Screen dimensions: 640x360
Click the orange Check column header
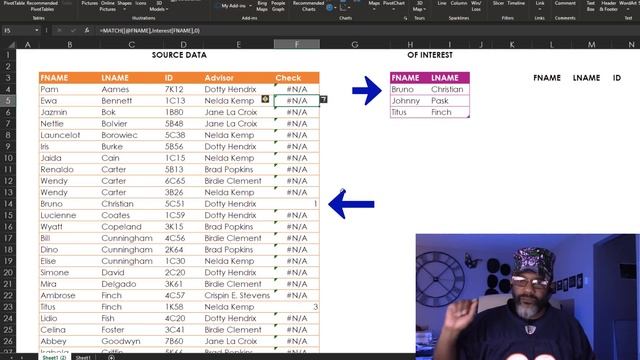click(x=297, y=78)
